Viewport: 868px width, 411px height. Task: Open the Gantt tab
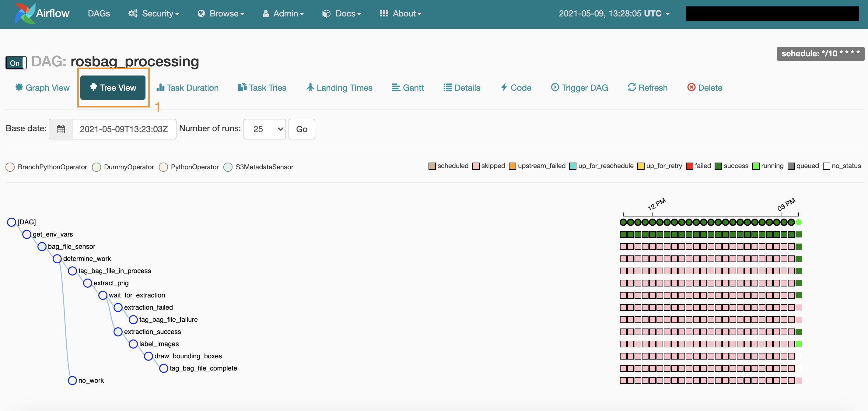click(408, 88)
